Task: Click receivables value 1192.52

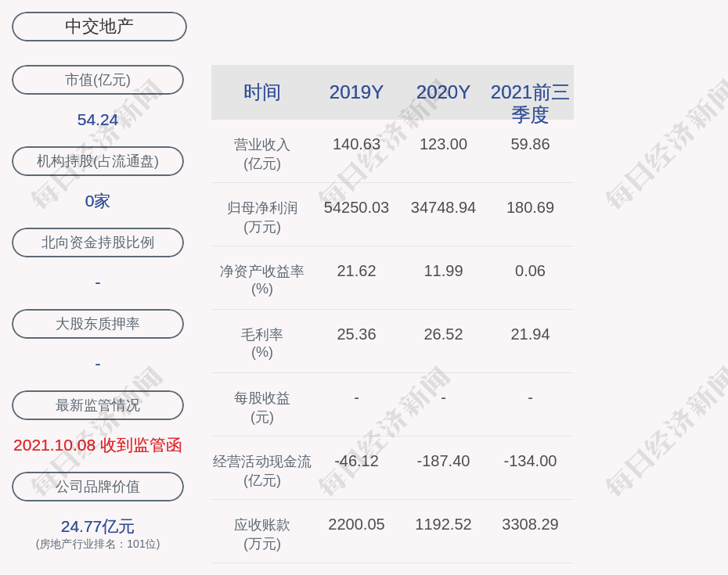Action: [x=443, y=524]
